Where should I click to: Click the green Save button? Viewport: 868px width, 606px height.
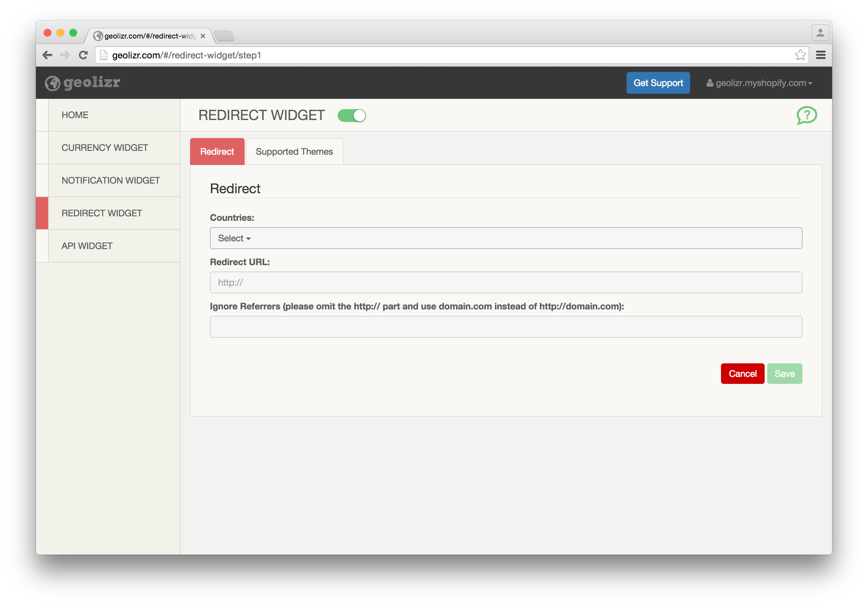[785, 374]
